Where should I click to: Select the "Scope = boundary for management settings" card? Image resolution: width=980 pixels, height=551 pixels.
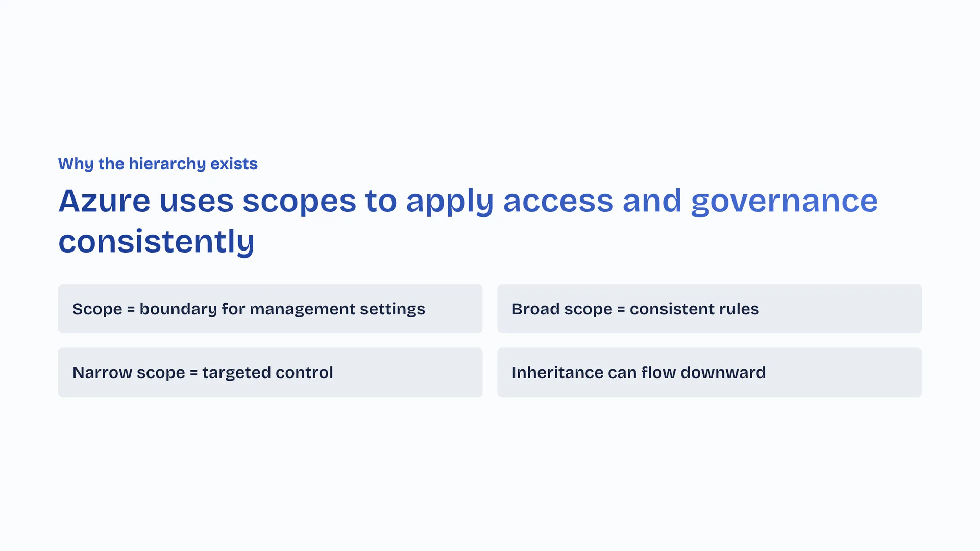point(270,309)
